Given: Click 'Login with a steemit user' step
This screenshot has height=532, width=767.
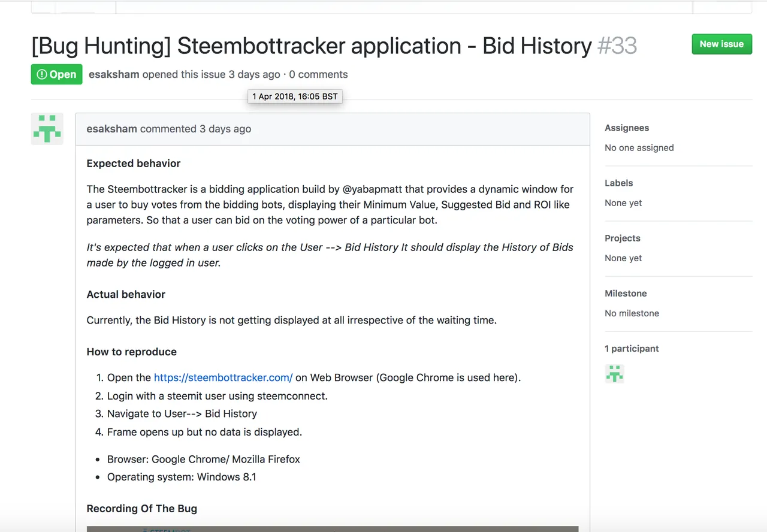Looking at the screenshot, I should coord(218,395).
